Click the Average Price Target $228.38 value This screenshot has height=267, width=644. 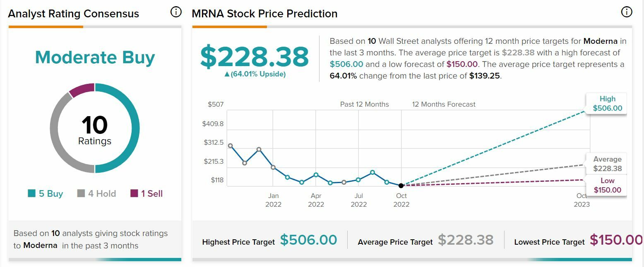(x=466, y=240)
